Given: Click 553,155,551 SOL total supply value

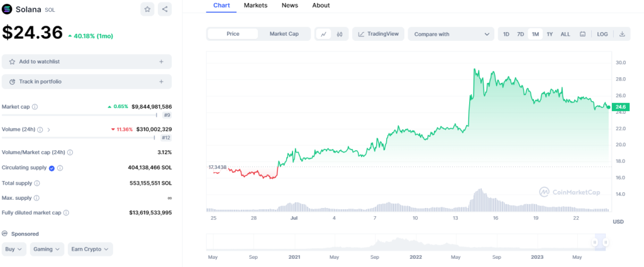Looking at the screenshot, I should tap(151, 183).
